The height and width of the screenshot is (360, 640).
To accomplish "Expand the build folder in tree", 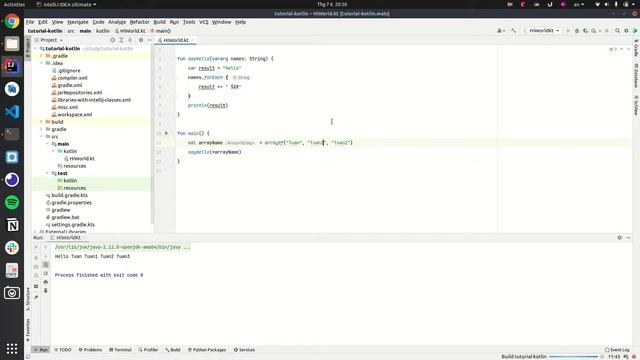I will pos(42,122).
